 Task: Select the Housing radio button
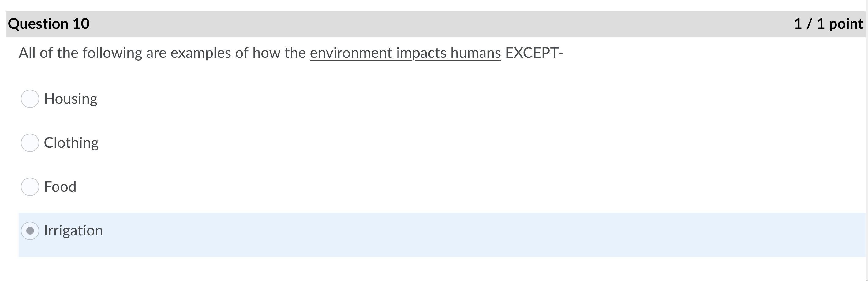(x=30, y=98)
